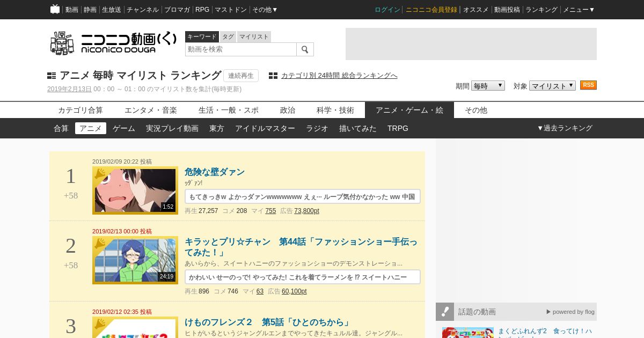Select 実況プレイ動画 subcategory
The width and height of the screenshot is (644, 338).
click(172, 128)
